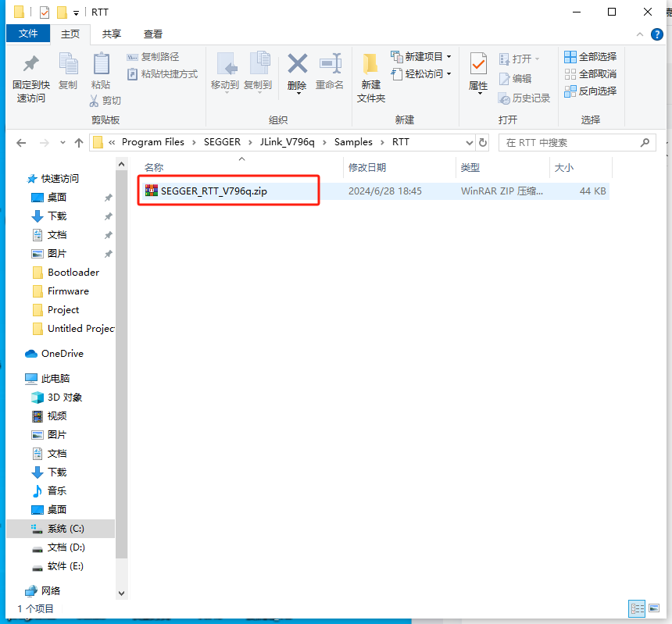The image size is (672, 624).
Task: Click JLink_V796q in address path
Action: point(287,142)
